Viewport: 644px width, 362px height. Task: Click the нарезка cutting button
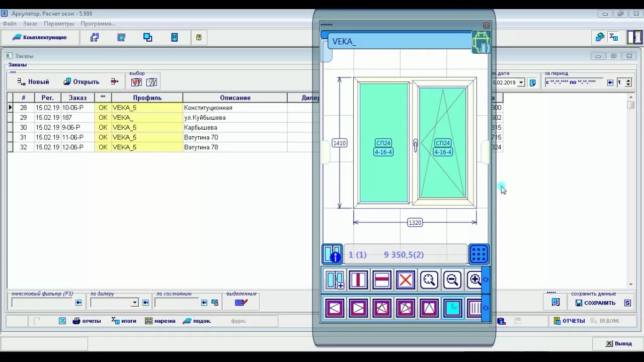[x=160, y=321]
